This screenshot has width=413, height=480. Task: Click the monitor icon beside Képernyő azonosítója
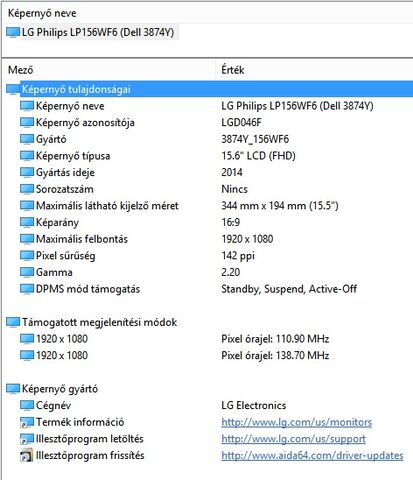[27, 122]
